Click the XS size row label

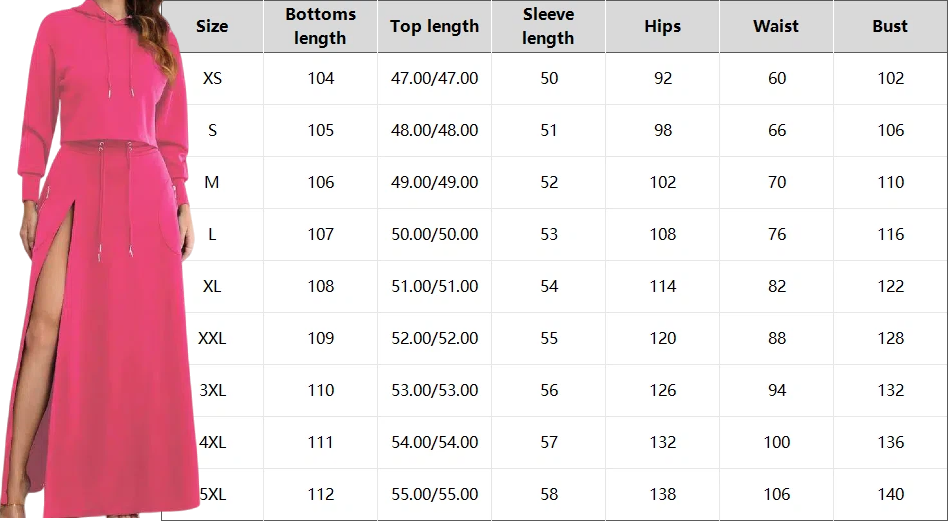pyautogui.click(x=212, y=78)
